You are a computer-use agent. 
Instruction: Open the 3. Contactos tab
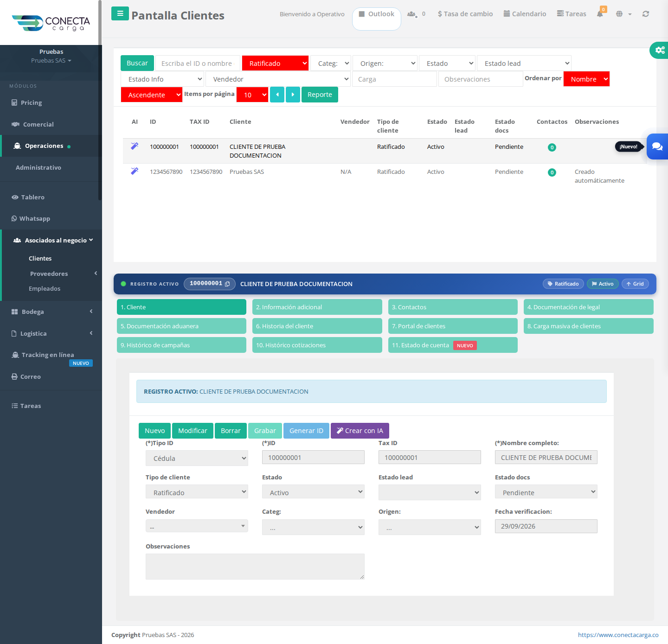click(x=453, y=307)
